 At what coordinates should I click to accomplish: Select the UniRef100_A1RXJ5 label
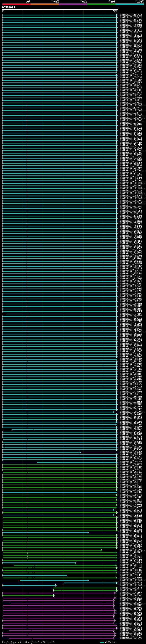131,628
